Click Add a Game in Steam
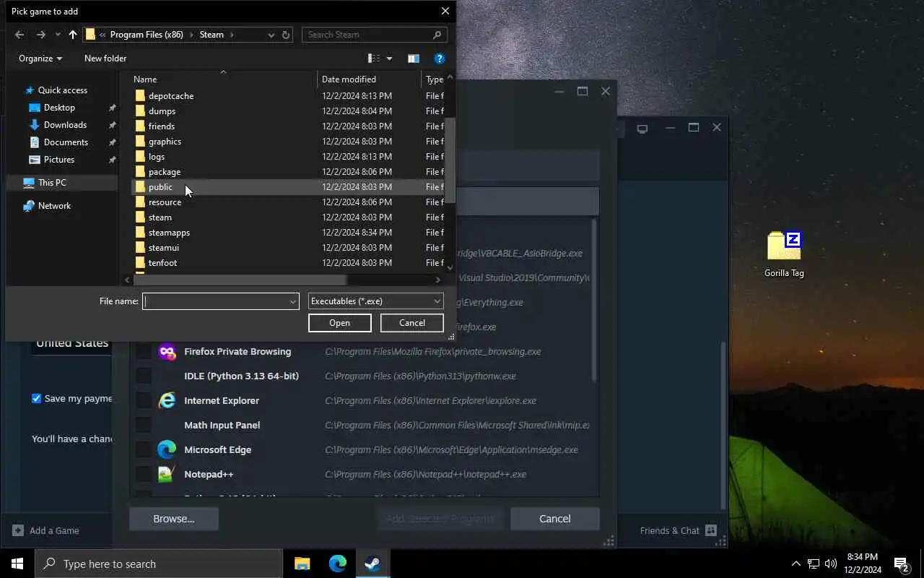The width and height of the screenshot is (924, 578). 46,530
